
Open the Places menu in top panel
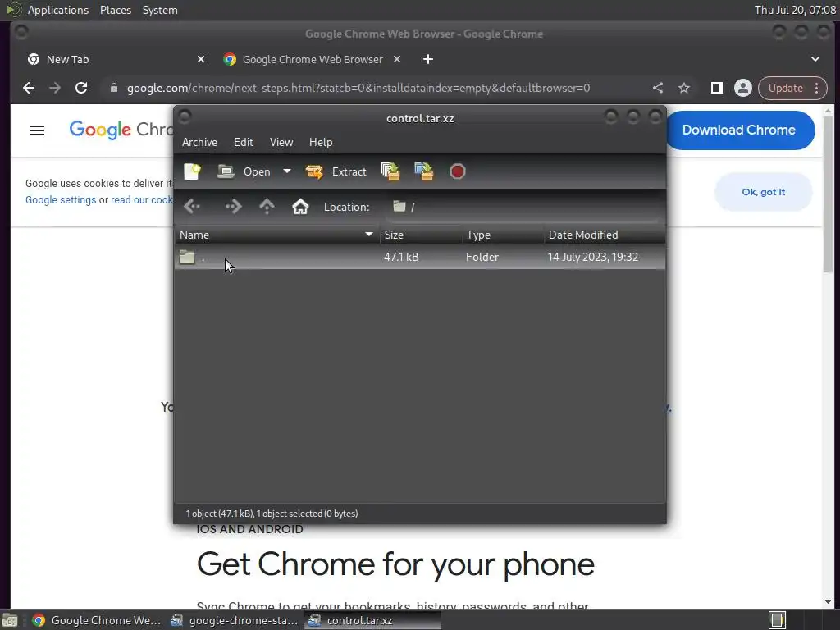point(116,10)
